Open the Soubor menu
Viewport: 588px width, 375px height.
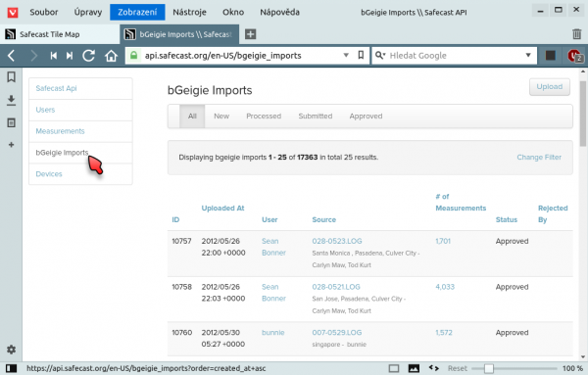(44, 13)
